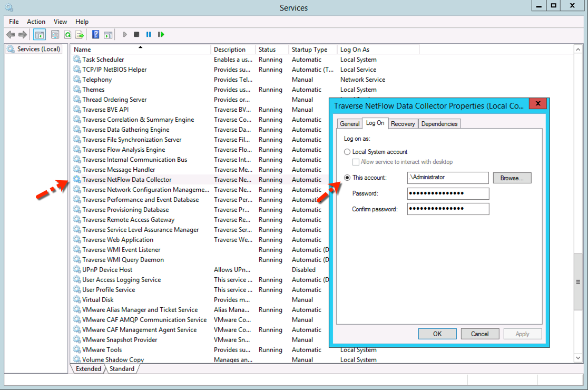This screenshot has width=588, height=390.
Task: Click the Export List toolbar icon
Action: coord(80,35)
